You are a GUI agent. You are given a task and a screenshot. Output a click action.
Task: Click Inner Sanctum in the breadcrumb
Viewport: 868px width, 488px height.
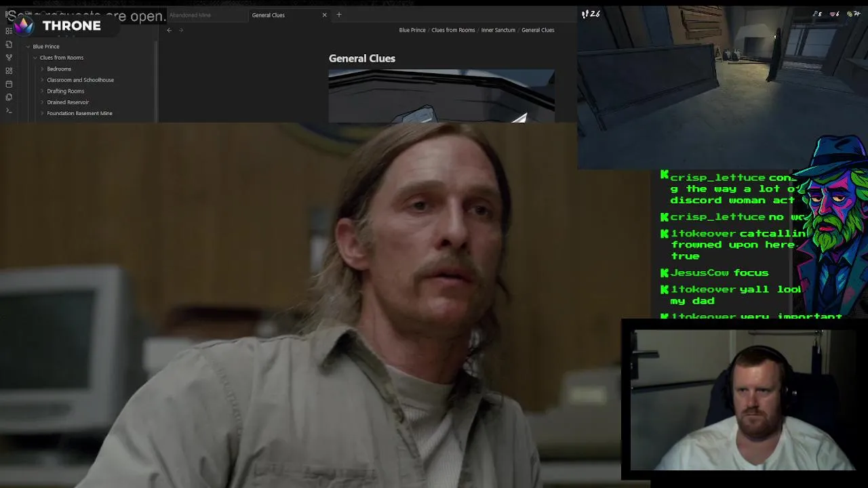498,30
